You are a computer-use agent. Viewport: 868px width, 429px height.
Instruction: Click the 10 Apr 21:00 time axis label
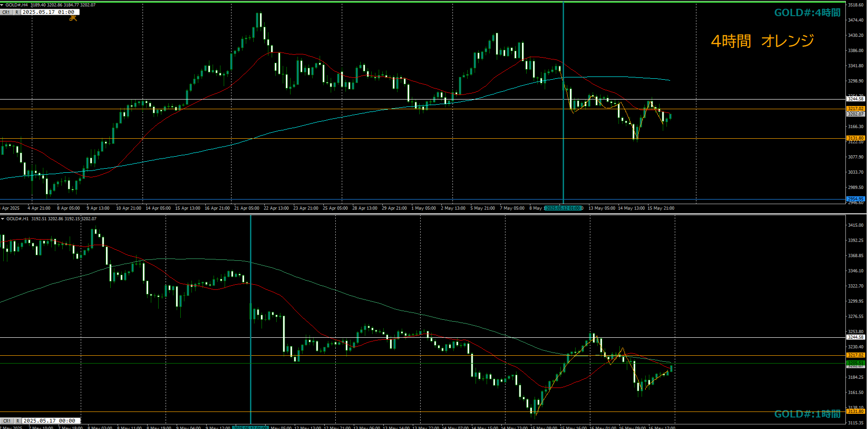click(x=129, y=208)
